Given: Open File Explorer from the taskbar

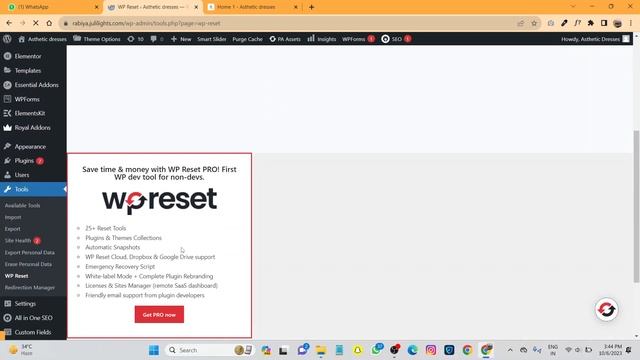Looking at the screenshot, I should coord(321,350).
